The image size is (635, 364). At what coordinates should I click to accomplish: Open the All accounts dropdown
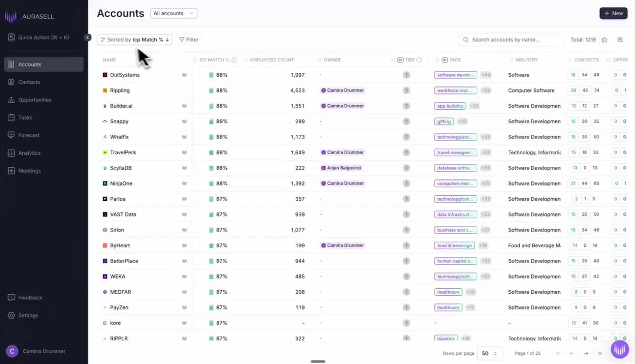coord(174,13)
